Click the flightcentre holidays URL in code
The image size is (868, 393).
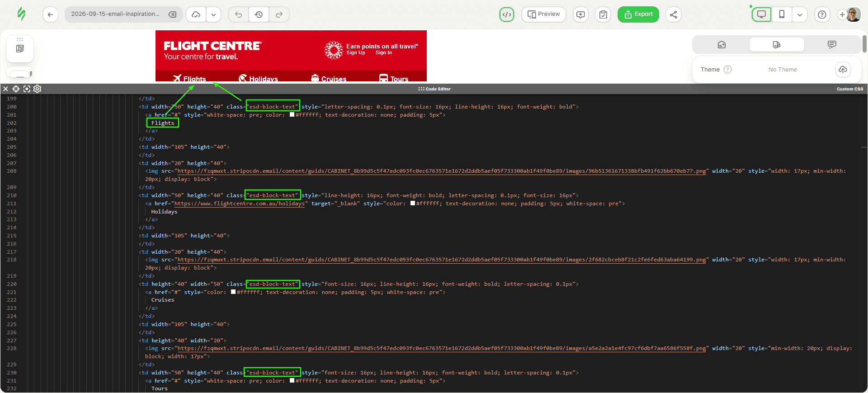point(240,204)
